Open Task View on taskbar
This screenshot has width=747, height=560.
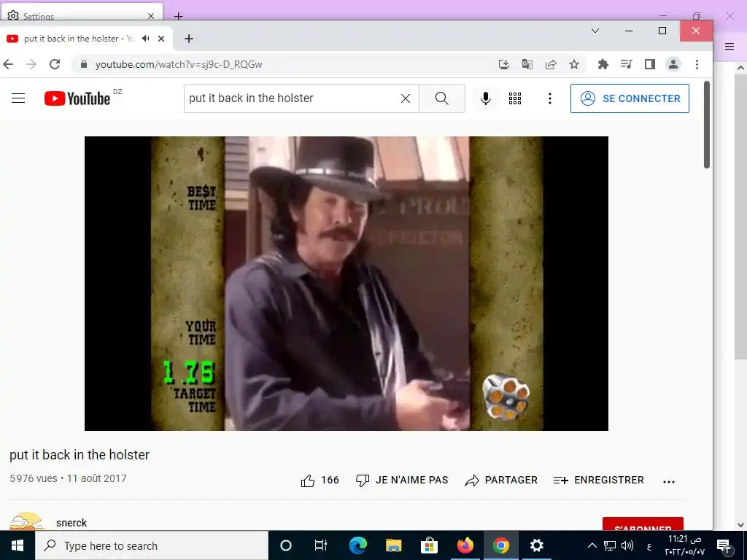pyautogui.click(x=321, y=545)
